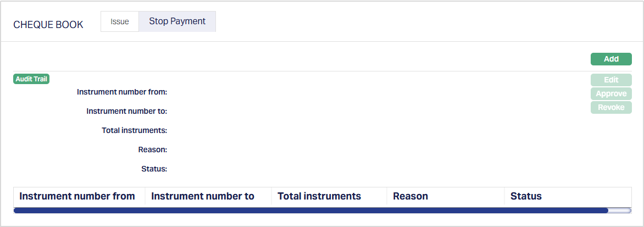Image resolution: width=644 pixels, height=227 pixels.
Task: Select the Instrument number to field label
Action: [126, 111]
